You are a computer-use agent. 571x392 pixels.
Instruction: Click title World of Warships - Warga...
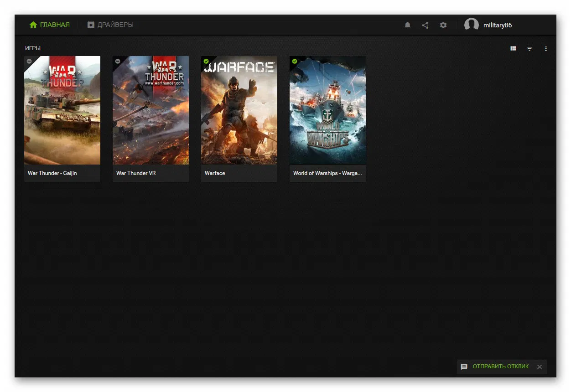point(327,173)
